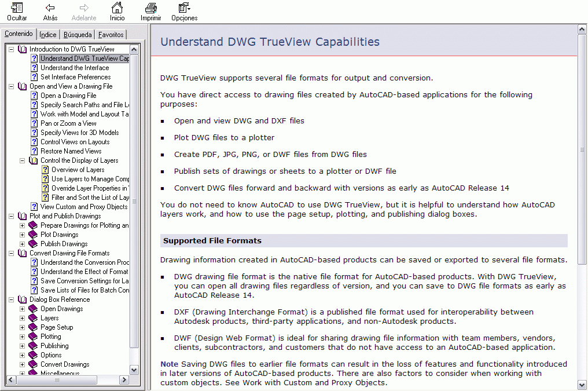Click the topic icon beside Overview of Layers
This screenshot has height=391, width=588.
click(x=45, y=170)
